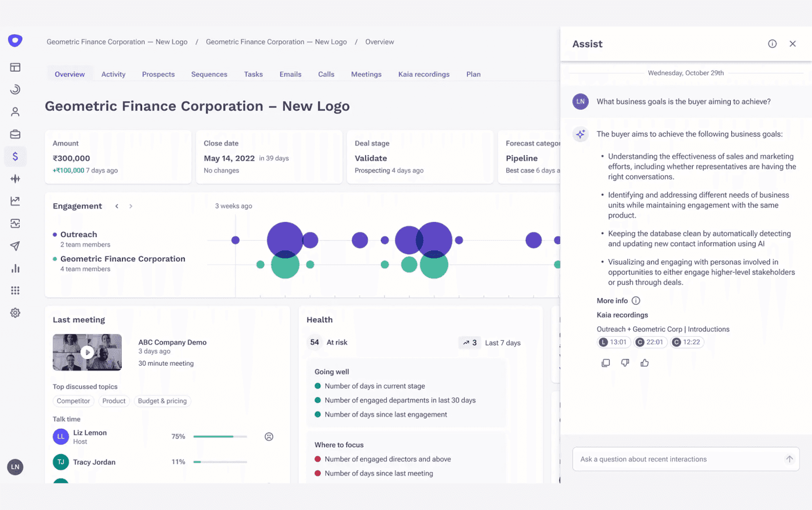Select the Budget & pricing topic chip
The width and height of the screenshot is (812, 510).
point(162,401)
